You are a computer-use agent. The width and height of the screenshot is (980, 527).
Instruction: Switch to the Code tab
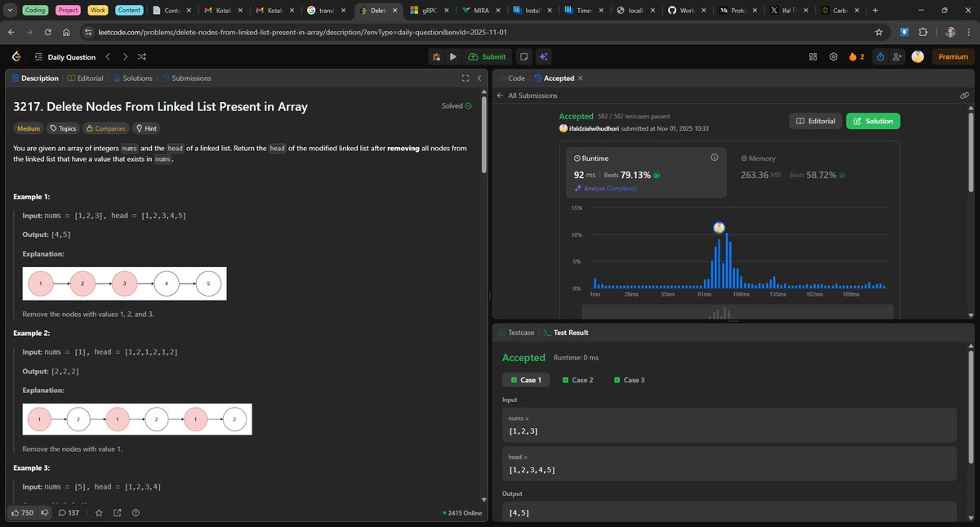point(511,78)
